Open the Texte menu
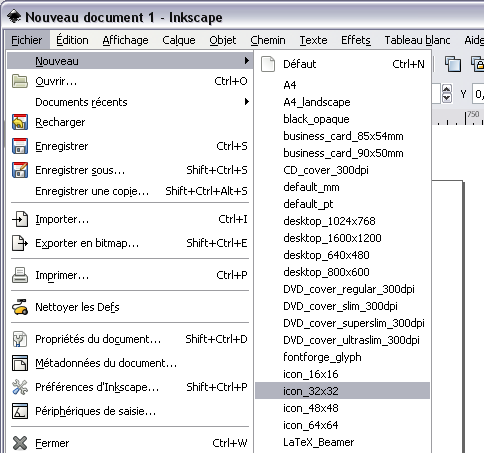The image size is (484, 453). point(313,40)
